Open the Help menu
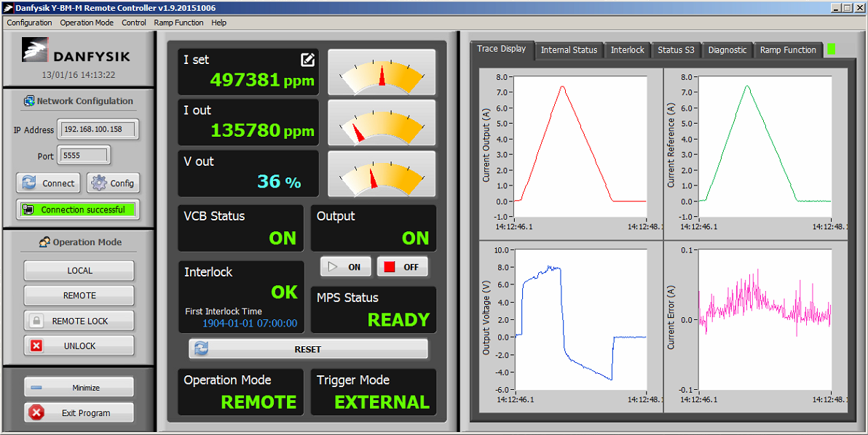Viewport: 868px width, 435px height. click(x=218, y=23)
